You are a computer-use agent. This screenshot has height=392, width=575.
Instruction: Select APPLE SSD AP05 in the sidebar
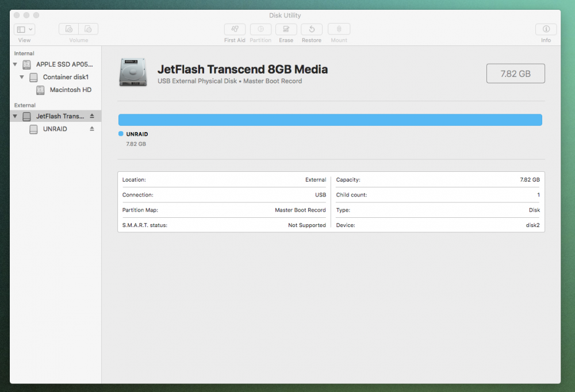(64, 64)
